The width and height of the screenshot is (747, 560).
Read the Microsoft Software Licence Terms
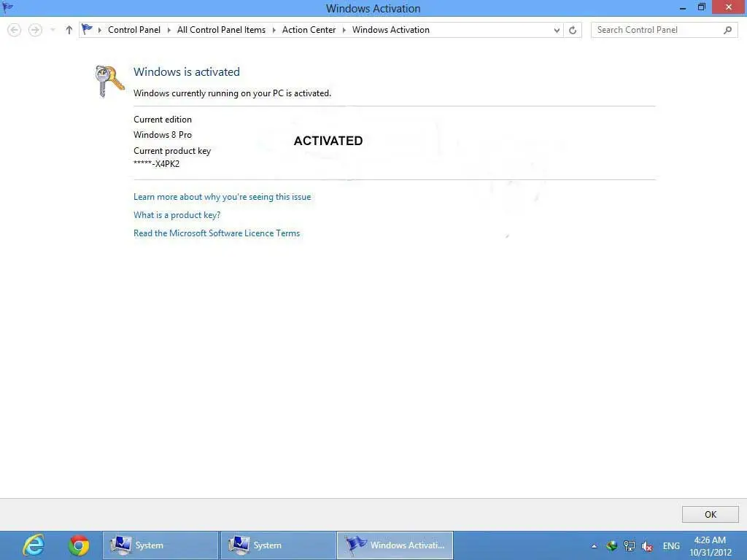[216, 233]
